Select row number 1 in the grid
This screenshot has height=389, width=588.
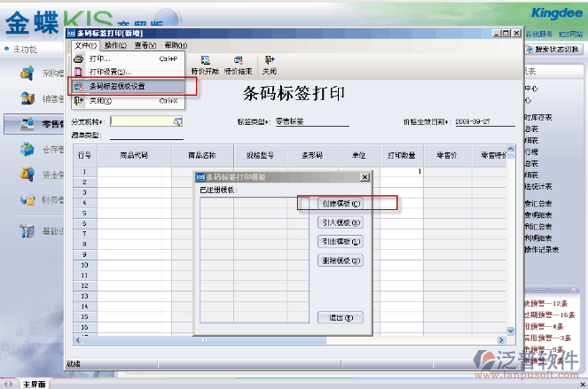85,172
